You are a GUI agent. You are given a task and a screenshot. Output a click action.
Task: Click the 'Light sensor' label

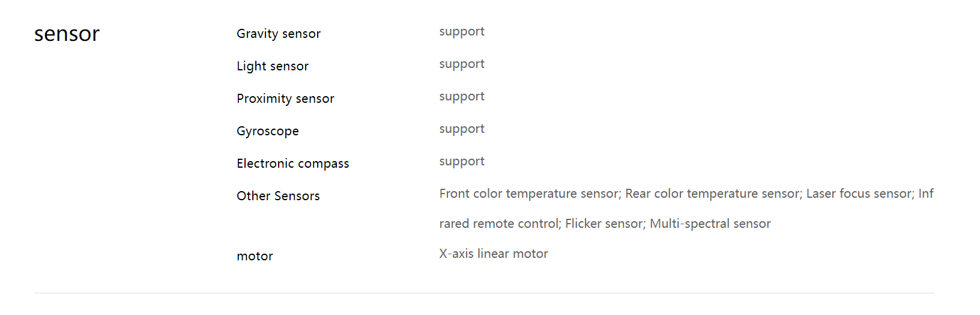[273, 66]
